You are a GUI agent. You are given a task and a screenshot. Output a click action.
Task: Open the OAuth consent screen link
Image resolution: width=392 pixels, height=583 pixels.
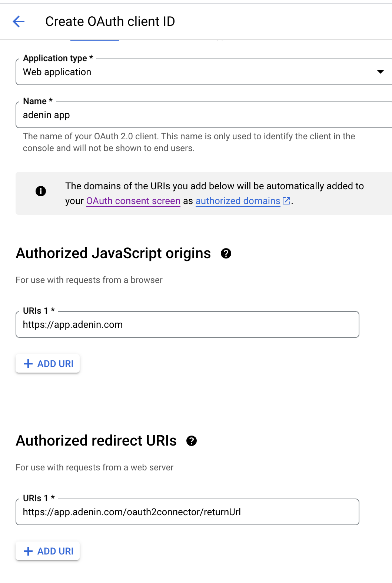point(133,201)
